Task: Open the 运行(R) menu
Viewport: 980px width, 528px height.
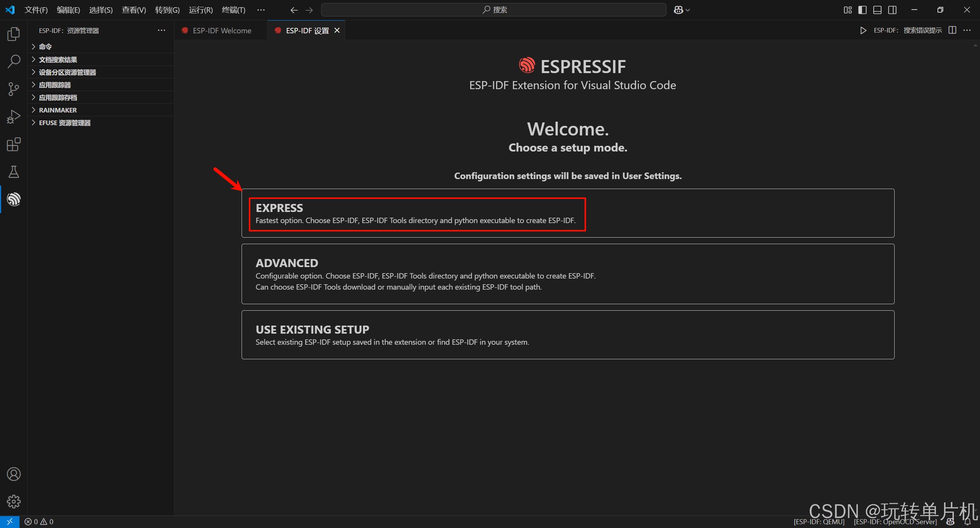Action: click(201, 10)
